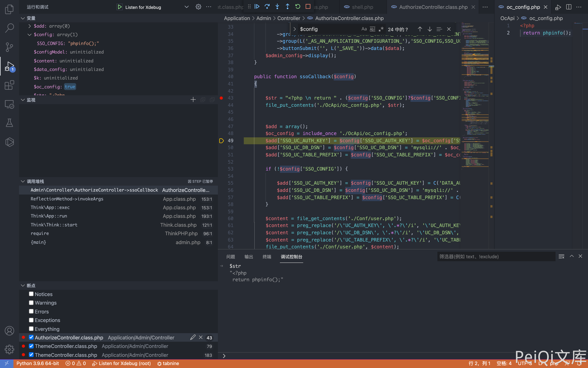The image size is (588, 368).
Task: Restart the debug session
Action: pos(298,7)
